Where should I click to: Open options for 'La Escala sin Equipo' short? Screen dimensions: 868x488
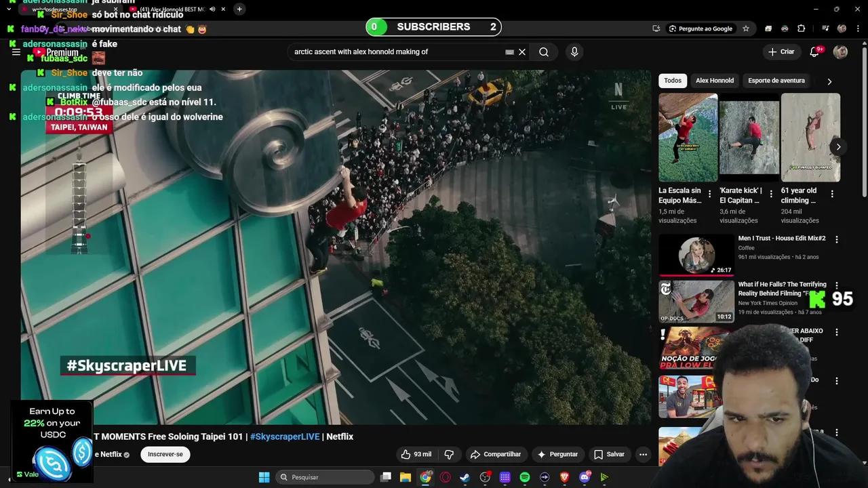pyautogui.click(x=710, y=194)
